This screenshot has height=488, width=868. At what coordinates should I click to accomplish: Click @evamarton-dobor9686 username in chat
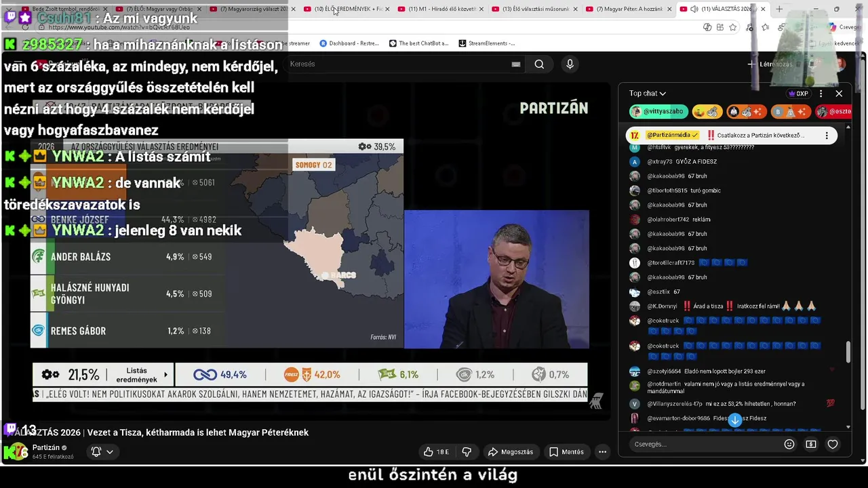(678, 418)
